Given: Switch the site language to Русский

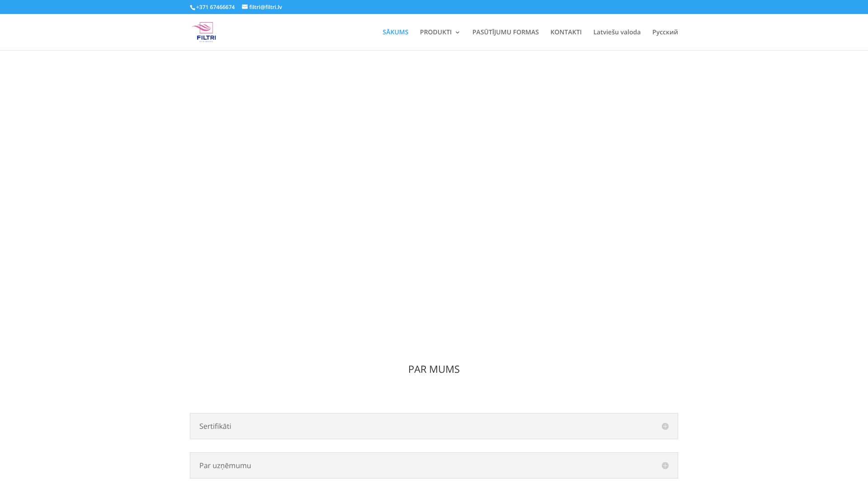Looking at the screenshot, I should click(665, 32).
